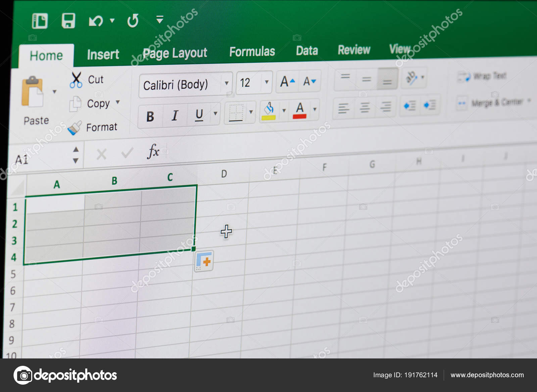Screen dimensions: 537x392
Task: Toggle bold formatting
Action: (x=150, y=116)
